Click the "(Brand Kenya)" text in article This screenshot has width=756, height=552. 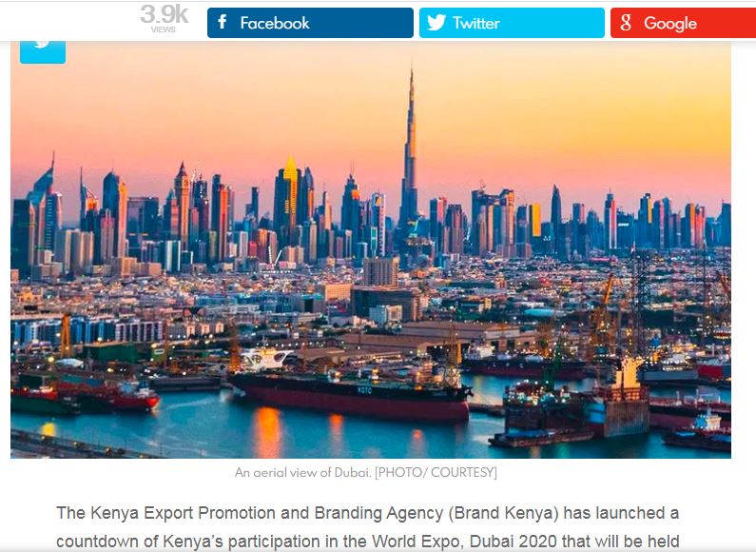click(x=503, y=513)
